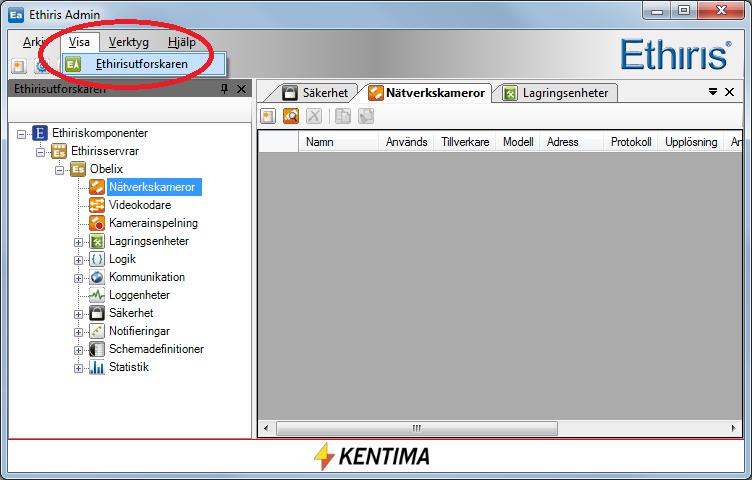Select the Obelix server label
Image resolution: width=752 pixels, height=480 pixels.
coord(106,169)
